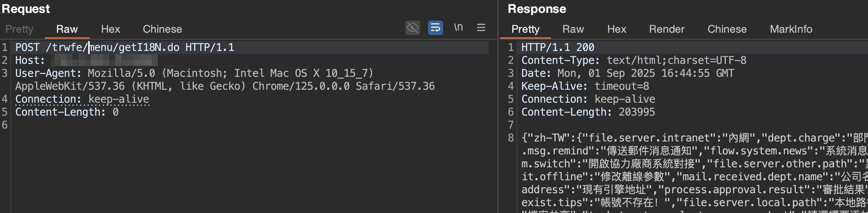Click the Date header in the response
The height and width of the screenshot is (213, 868).
(x=627, y=73)
